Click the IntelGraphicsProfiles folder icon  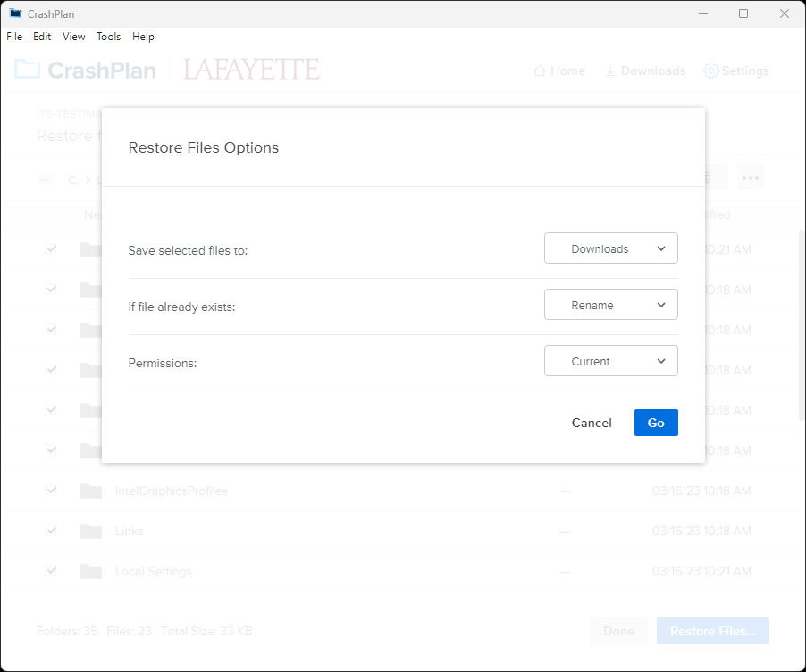point(90,491)
